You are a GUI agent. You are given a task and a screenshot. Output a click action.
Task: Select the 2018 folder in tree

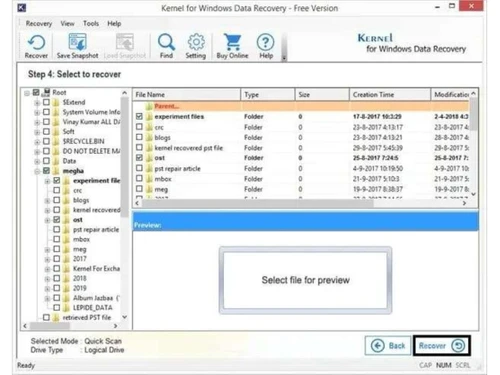click(x=80, y=278)
